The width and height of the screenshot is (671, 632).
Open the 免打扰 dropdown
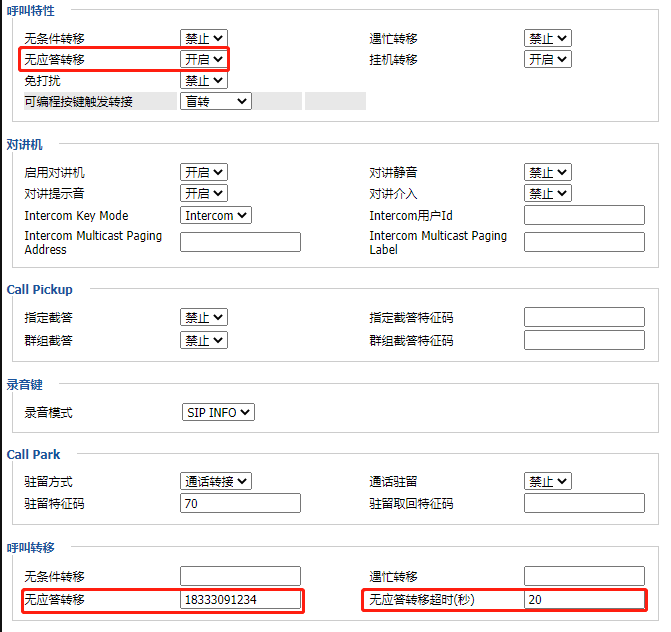[x=204, y=80]
